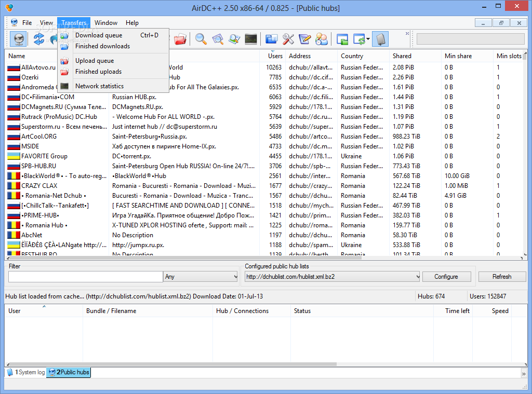
Task: Click the AirDC++ title bar app icon
Action: (x=9, y=7)
